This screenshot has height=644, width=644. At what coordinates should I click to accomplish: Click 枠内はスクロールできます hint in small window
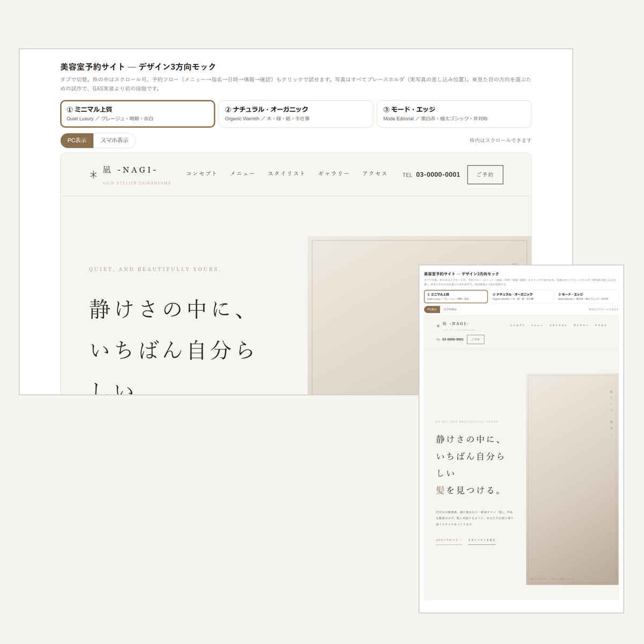pyautogui.click(x=603, y=309)
